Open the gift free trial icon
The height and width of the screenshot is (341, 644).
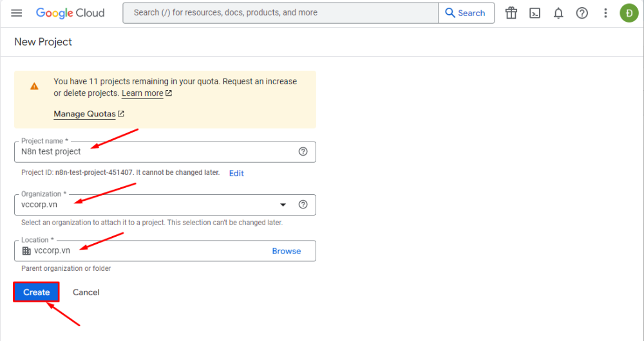point(511,13)
